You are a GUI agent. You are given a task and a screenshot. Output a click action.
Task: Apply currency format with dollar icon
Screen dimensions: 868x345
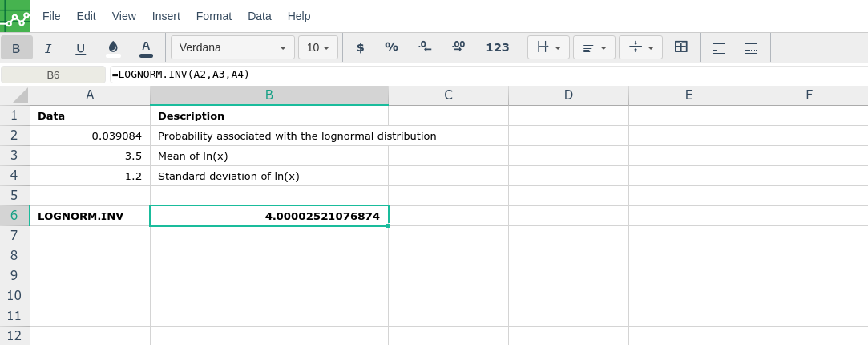pyautogui.click(x=360, y=48)
